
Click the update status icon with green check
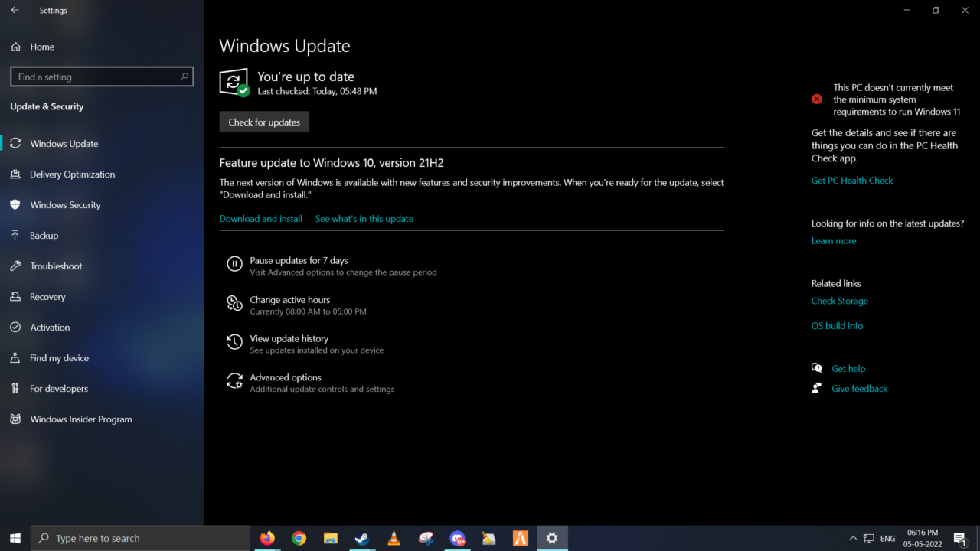(234, 82)
